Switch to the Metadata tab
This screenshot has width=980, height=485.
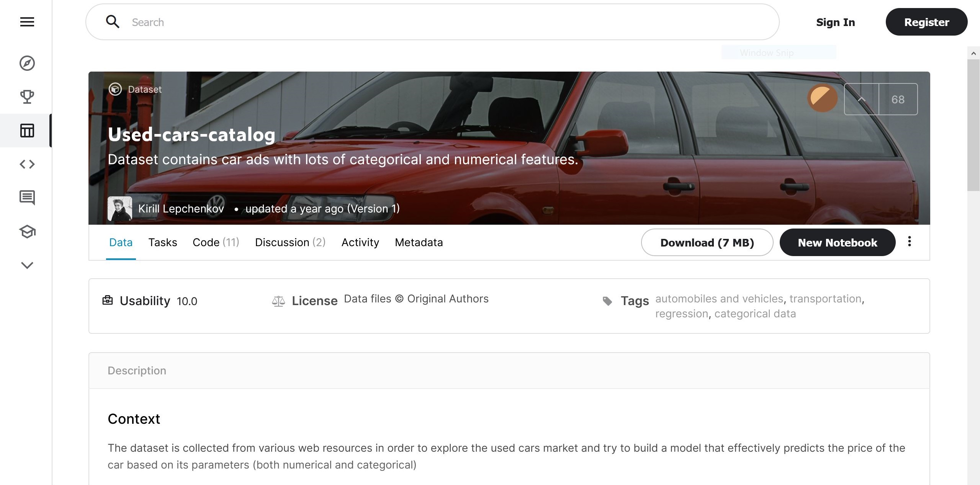418,242
